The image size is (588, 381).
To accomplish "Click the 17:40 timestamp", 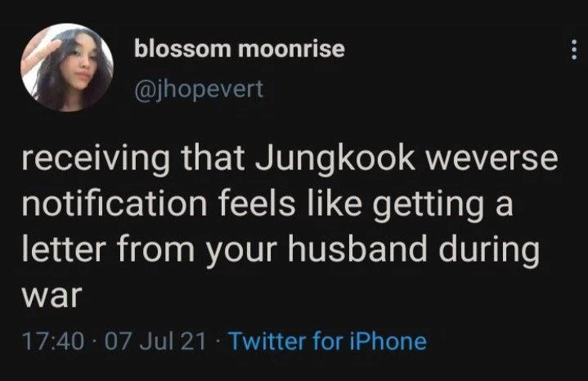I will [53, 341].
